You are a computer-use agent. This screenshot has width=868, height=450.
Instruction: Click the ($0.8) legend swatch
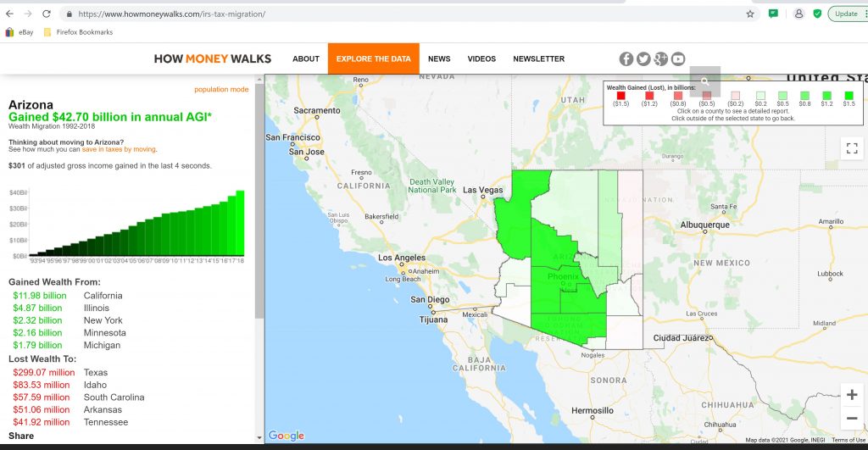(678, 96)
